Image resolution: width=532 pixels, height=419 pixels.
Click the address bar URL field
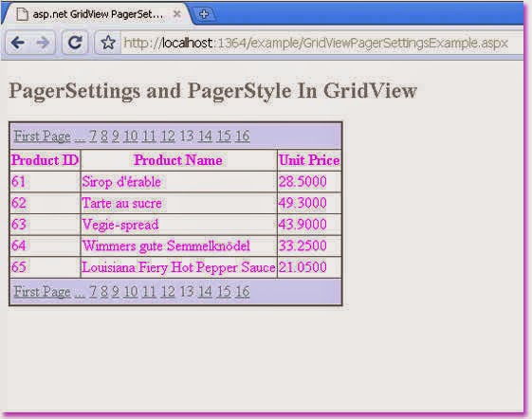coord(316,43)
